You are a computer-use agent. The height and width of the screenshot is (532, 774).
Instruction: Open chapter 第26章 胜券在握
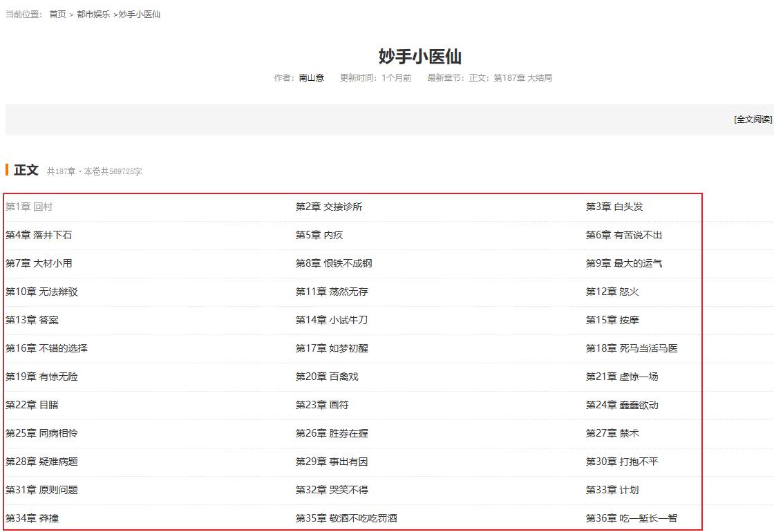pyautogui.click(x=332, y=433)
